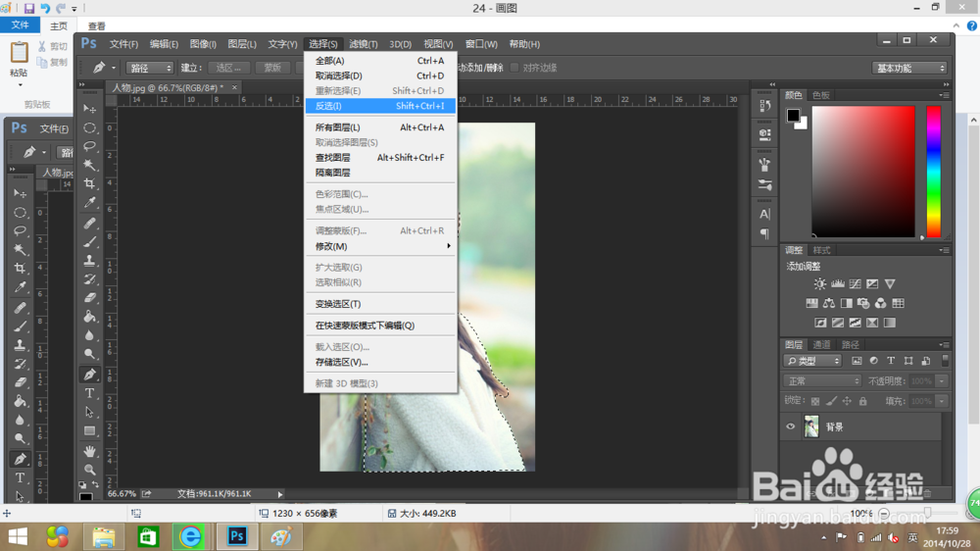
Task: Click the 背景 layer thumbnail
Action: point(811,426)
